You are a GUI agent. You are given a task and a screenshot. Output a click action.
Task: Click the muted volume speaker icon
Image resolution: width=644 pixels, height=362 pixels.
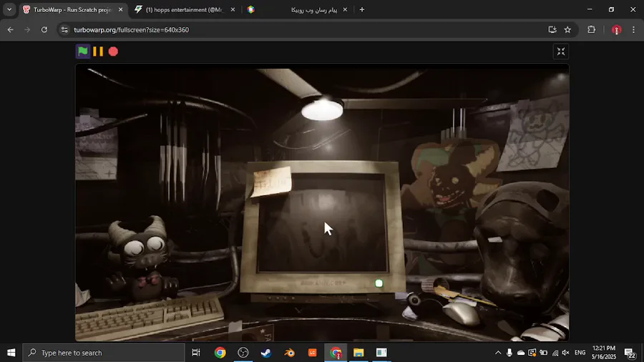click(x=566, y=353)
